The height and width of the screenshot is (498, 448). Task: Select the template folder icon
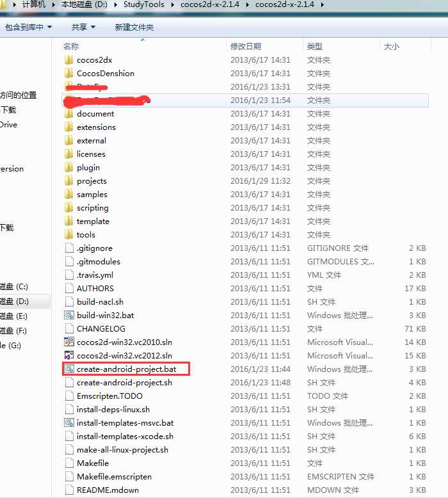tap(68, 221)
